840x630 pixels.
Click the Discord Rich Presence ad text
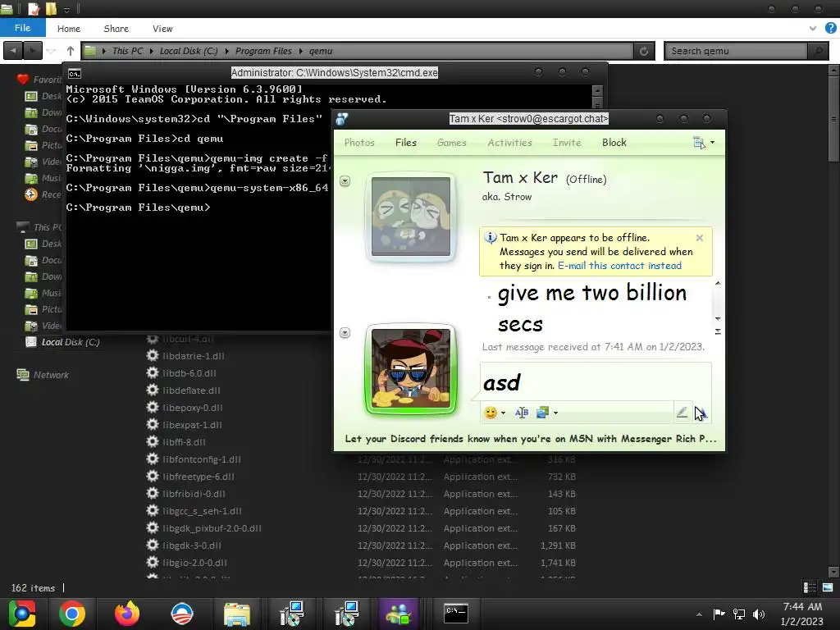tap(531, 439)
